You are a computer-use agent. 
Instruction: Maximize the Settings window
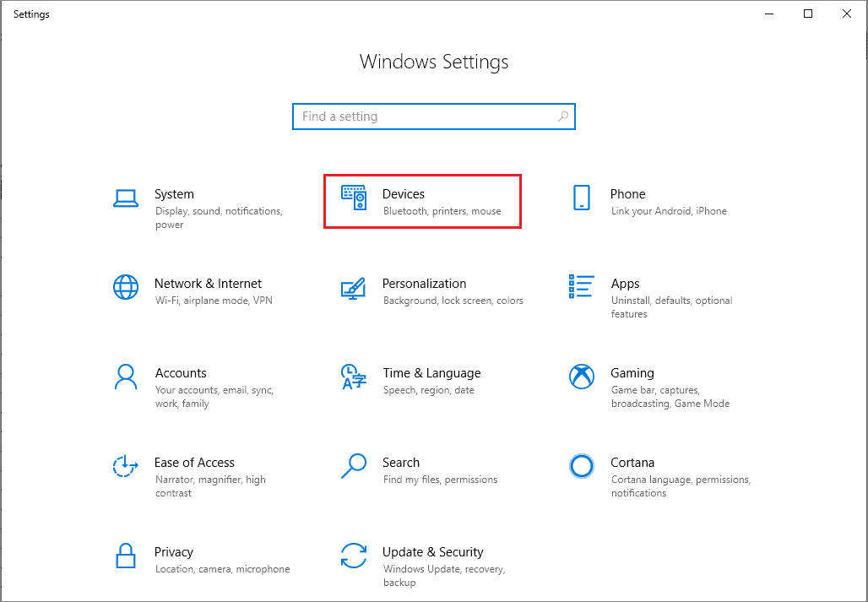point(808,14)
